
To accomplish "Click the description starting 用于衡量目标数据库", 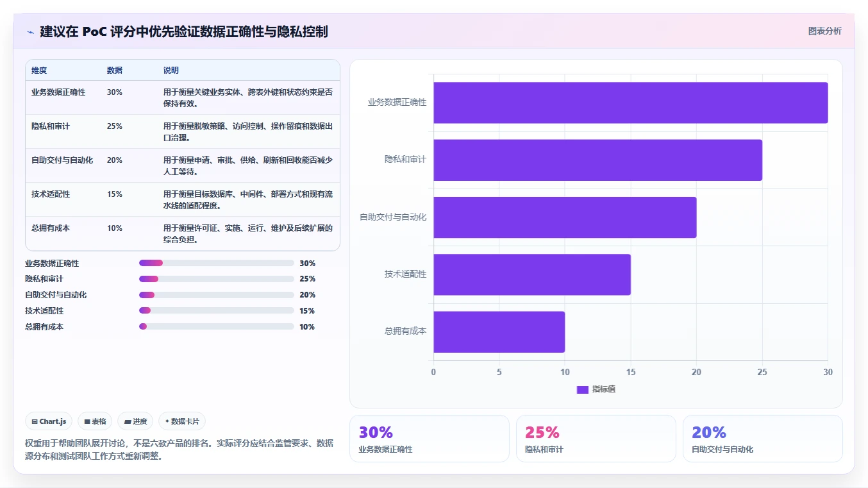I will click(248, 199).
